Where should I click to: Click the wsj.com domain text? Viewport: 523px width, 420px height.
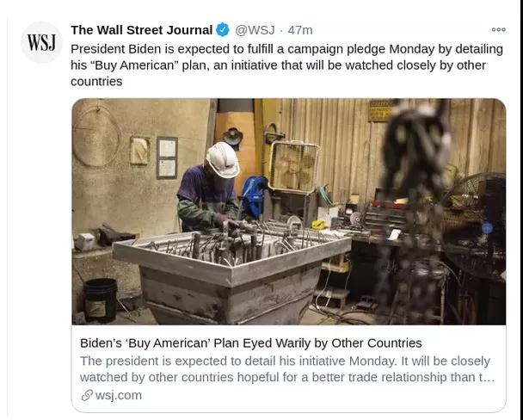click(119, 395)
